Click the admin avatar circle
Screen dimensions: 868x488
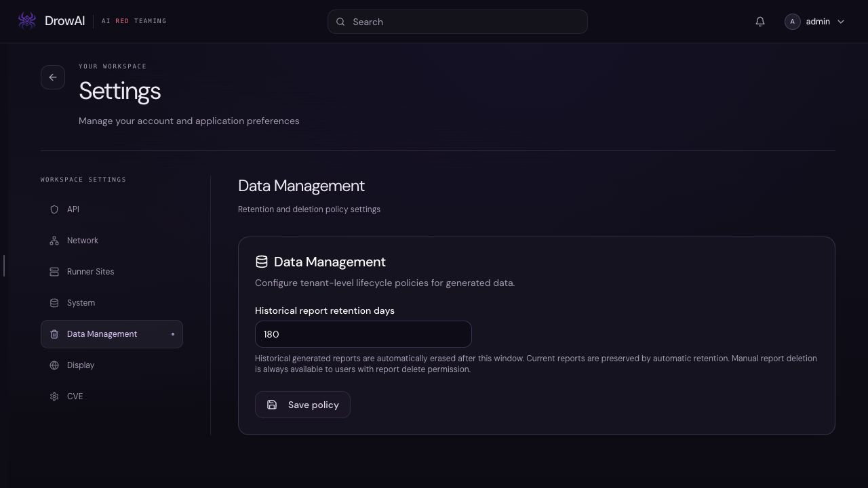[793, 22]
